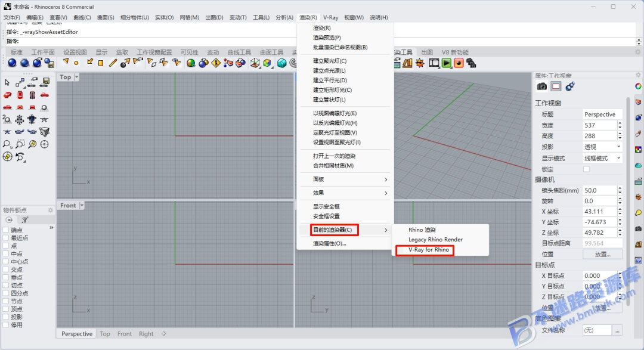Expand the 面板 submenu
The image size is (644, 350).
point(345,179)
